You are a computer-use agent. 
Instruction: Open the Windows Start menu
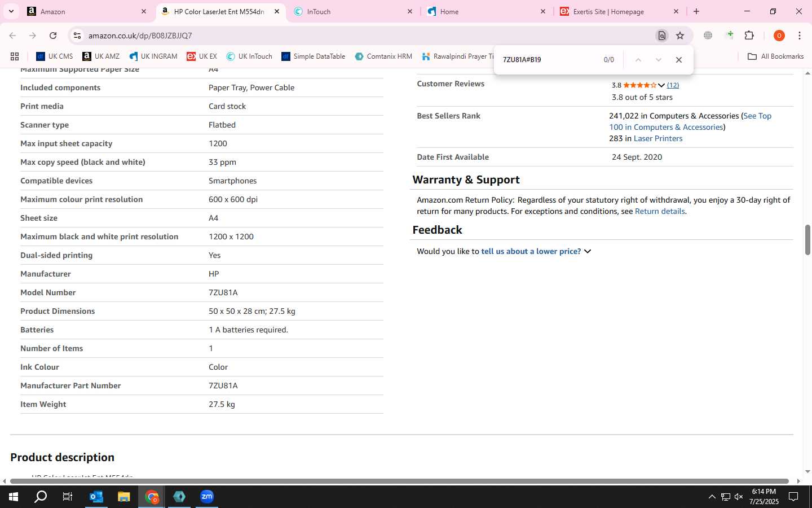[x=13, y=497]
